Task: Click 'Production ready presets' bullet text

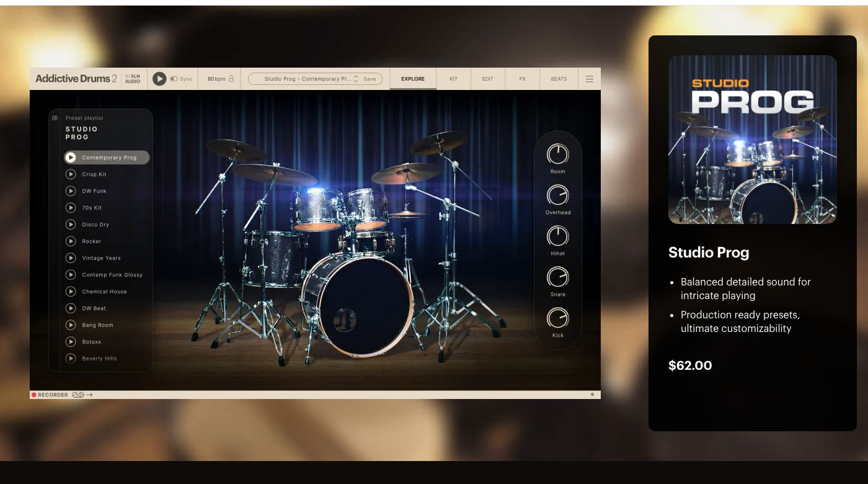Action: 740,321
